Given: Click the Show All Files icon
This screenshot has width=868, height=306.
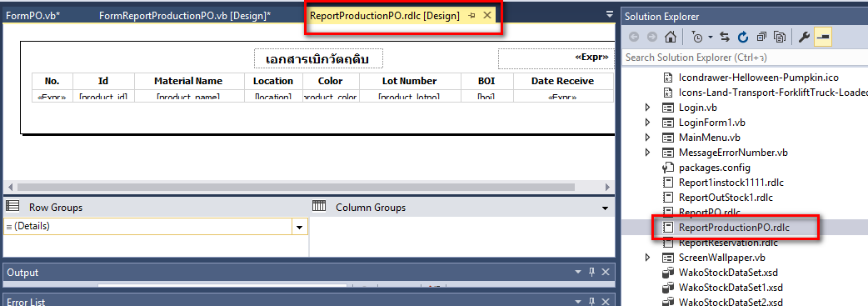Looking at the screenshot, I should [781, 38].
